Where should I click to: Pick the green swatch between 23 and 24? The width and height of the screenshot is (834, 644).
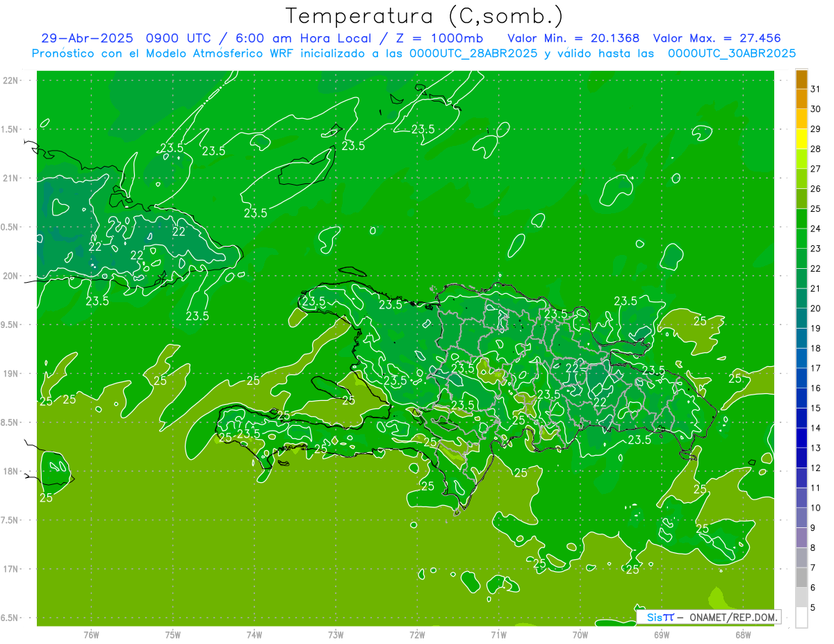click(801, 238)
